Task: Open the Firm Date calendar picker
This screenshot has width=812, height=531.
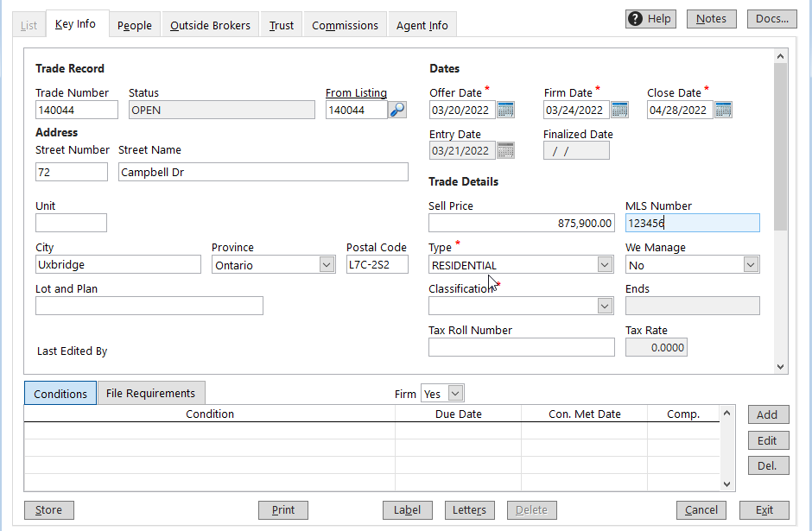Action: tap(619, 110)
